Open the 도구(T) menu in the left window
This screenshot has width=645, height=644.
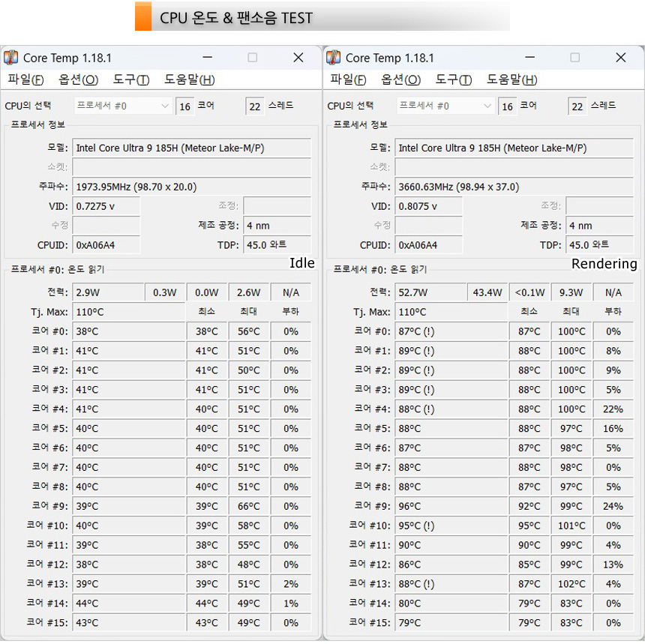[x=130, y=79]
